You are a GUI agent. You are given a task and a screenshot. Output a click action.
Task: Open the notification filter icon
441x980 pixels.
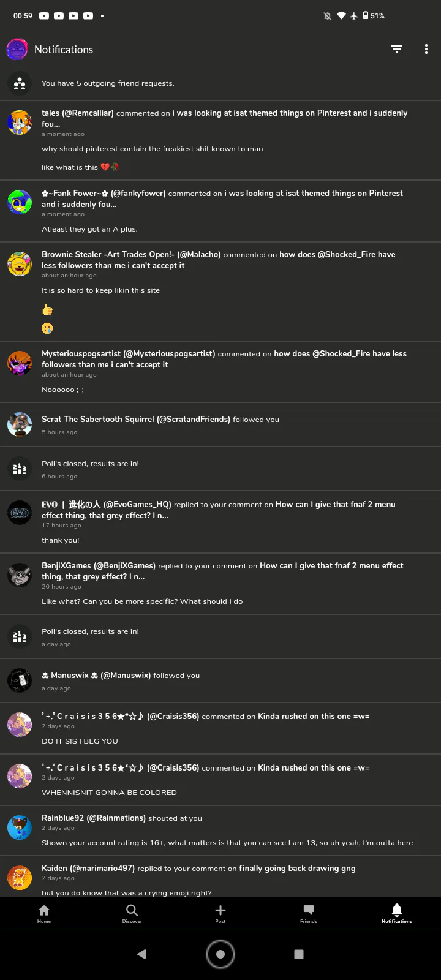397,49
